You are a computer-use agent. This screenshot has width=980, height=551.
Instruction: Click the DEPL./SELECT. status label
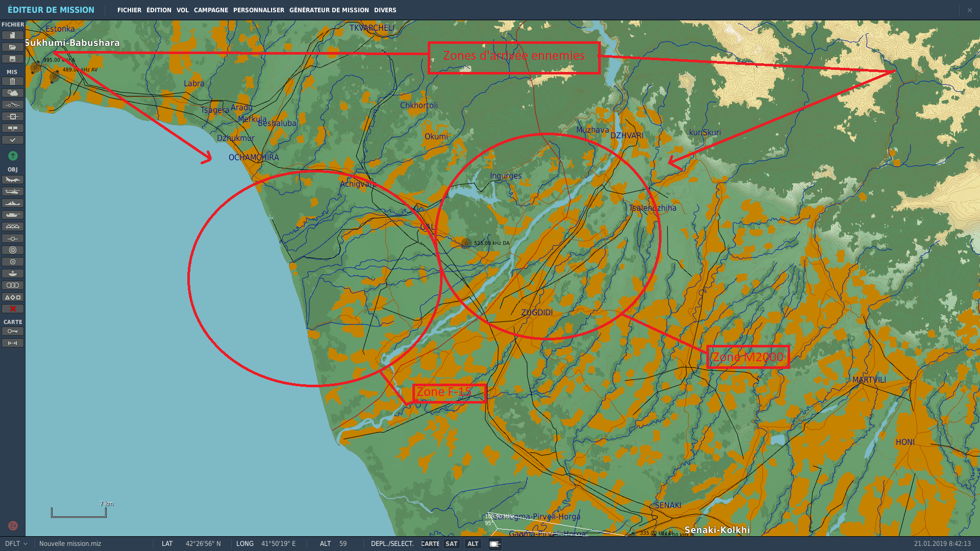pos(392,544)
